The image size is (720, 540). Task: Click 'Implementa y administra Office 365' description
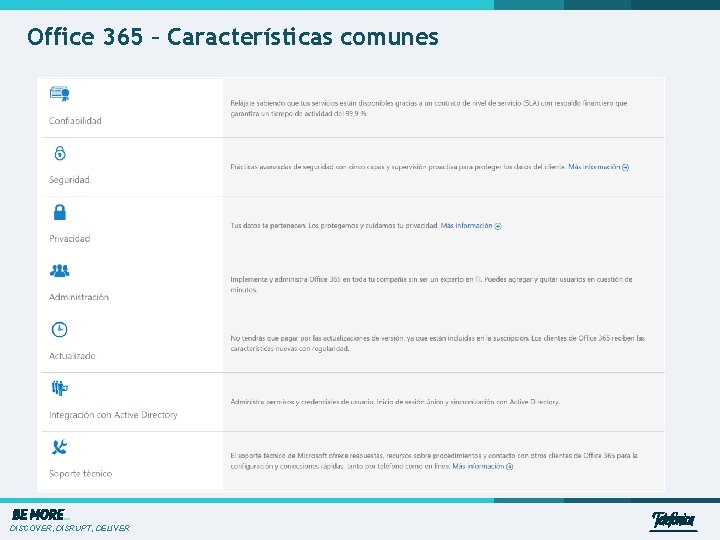pos(431,284)
